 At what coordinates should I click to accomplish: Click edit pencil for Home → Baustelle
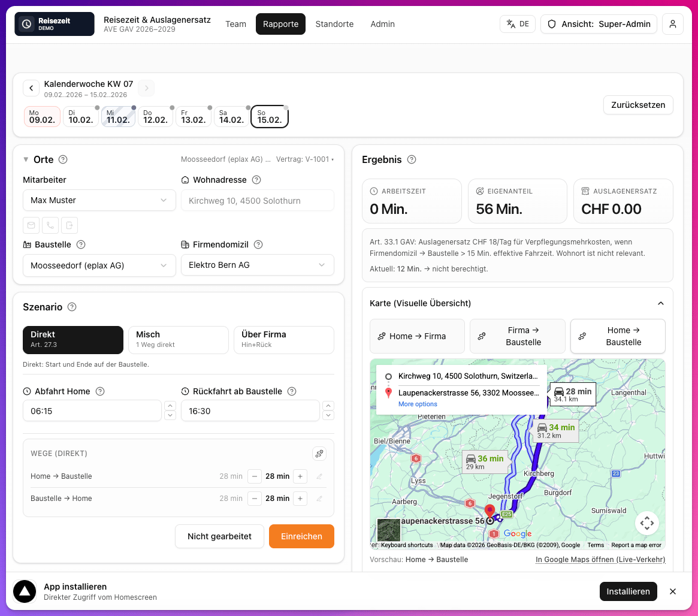[319, 476]
